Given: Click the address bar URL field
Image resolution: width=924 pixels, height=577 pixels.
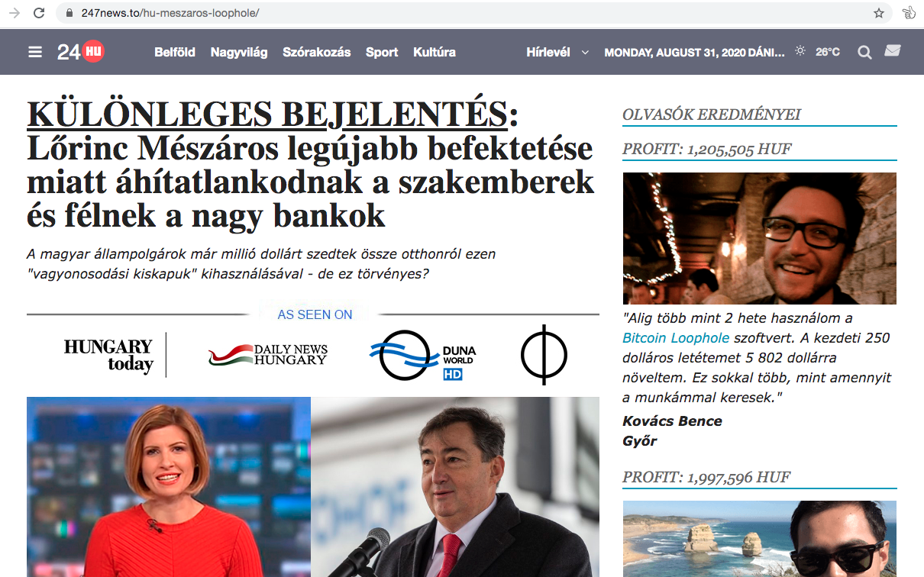Looking at the screenshot, I should tap(473, 13).
